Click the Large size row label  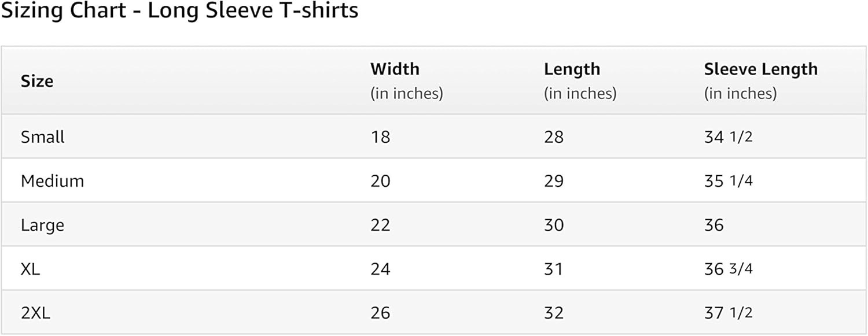[x=42, y=225]
